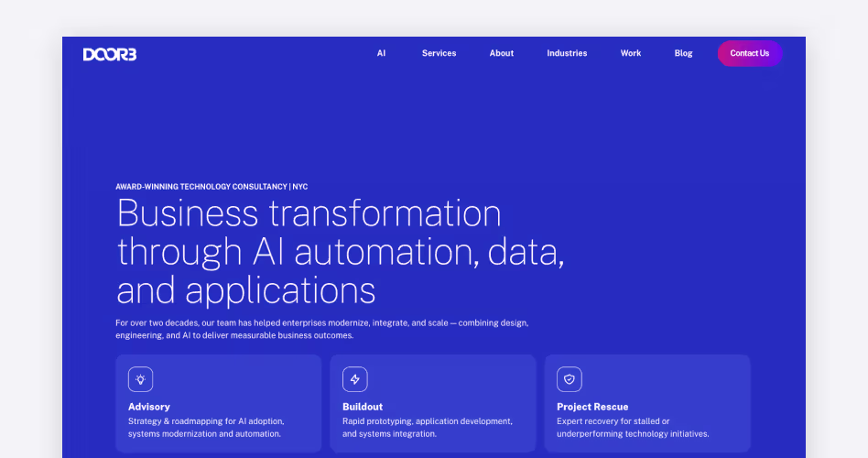This screenshot has height=458, width=868.
Task: Click the 'Rapid prototyping, application development' description
Action: tap(428, 428)
